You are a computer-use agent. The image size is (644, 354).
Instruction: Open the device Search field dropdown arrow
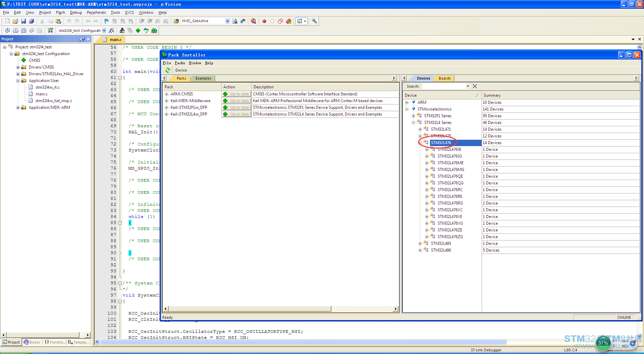coord(468,86)
